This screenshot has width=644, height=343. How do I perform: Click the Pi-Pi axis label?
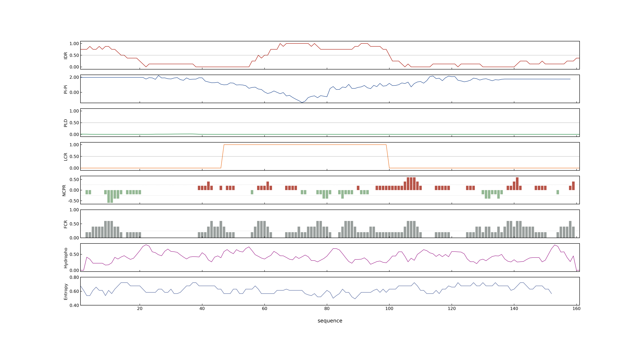pyautogui.click(x=66, y=89)
